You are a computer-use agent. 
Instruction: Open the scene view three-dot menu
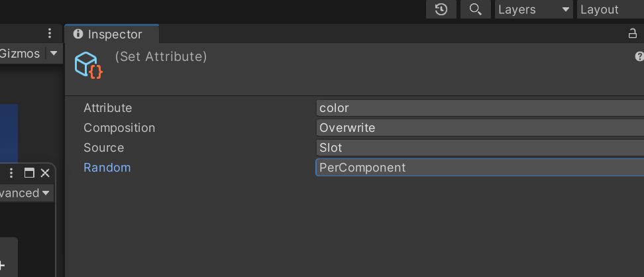(50, 33)
